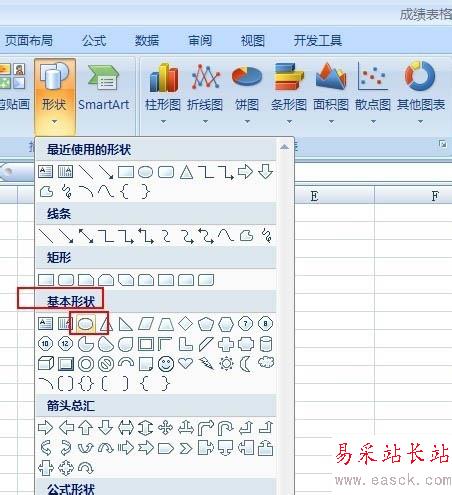Choose the Diamond basic shape

185,324
